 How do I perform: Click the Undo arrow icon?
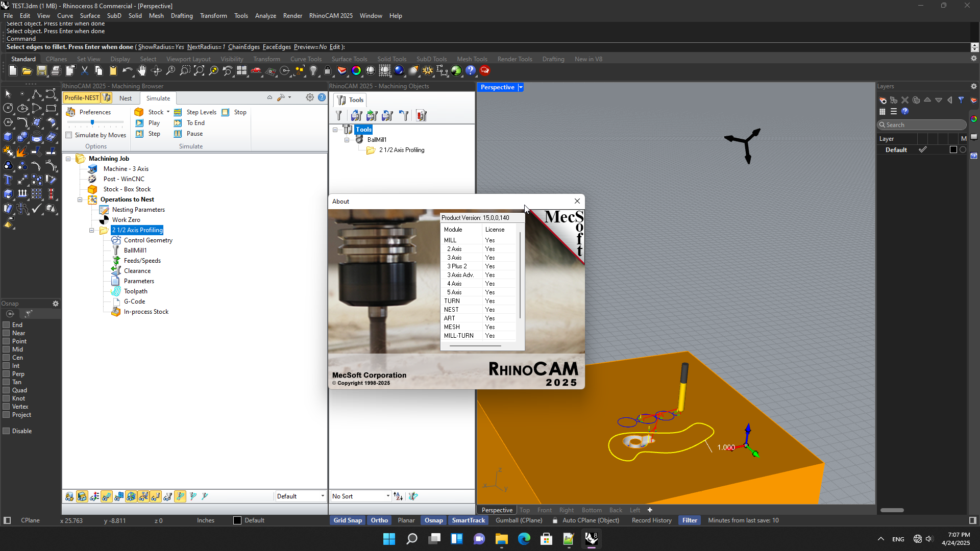128,71
